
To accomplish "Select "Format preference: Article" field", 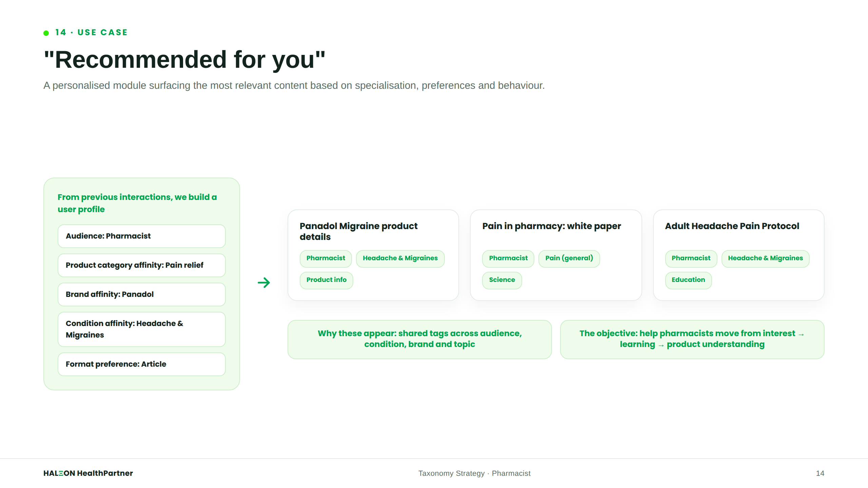I will point(142,364).
